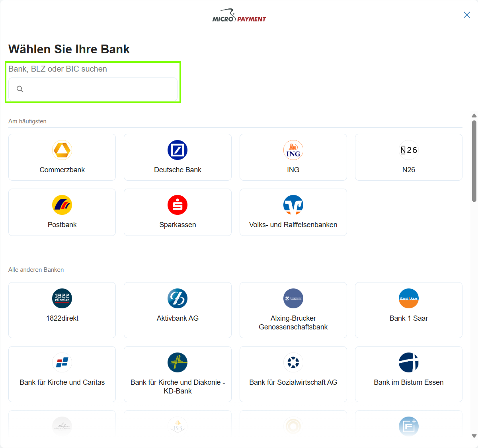The image size is (478, 448).
Task: Choose Bank im Bistum Essen
Action: click(409, 374)
